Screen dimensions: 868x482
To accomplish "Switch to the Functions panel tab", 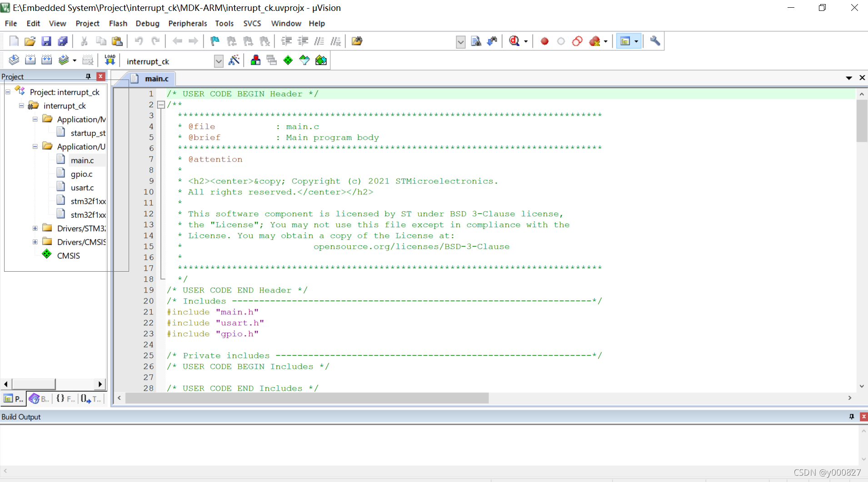I will [65, 399].
